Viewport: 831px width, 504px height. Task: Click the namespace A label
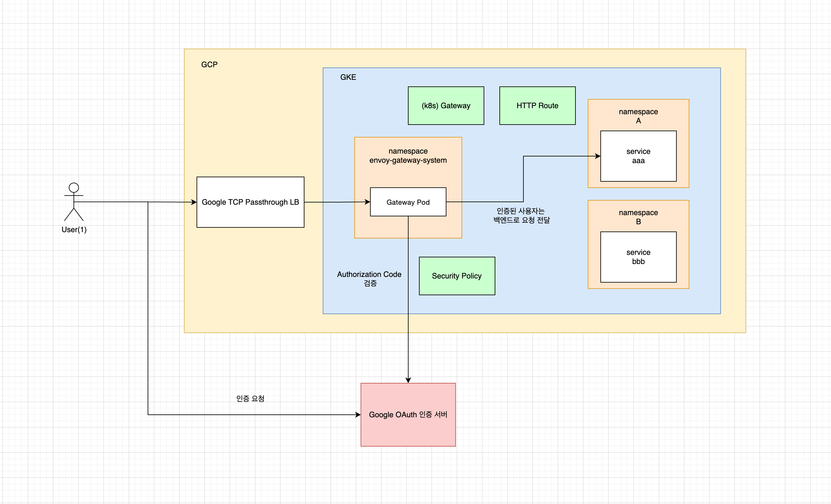[638, 116]
